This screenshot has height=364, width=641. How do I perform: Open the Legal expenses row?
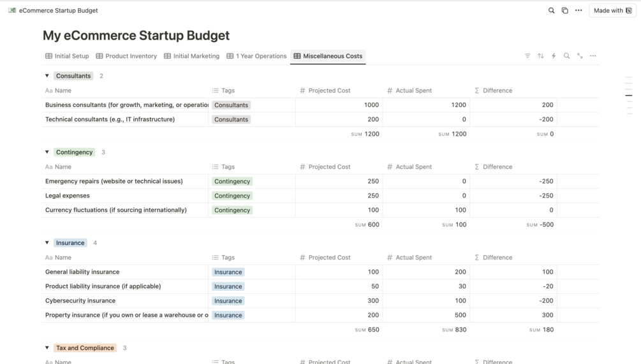(68, 196)
